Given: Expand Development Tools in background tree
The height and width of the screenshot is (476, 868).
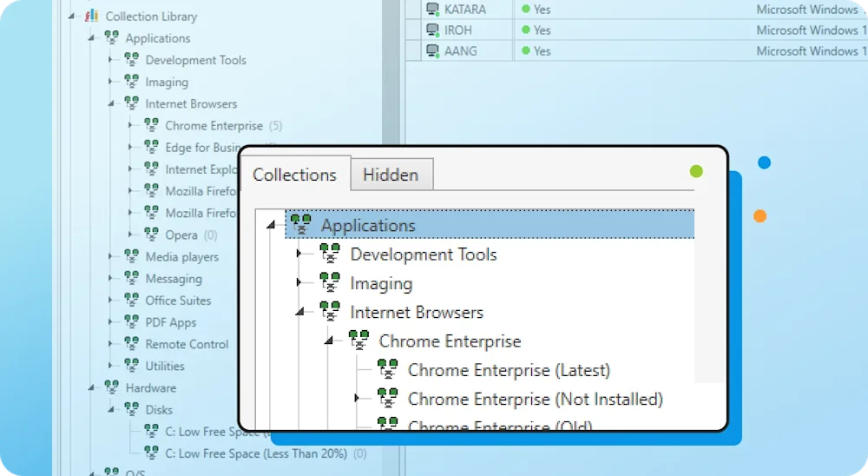Looking at the screenshot, I should tap(110, 60).
